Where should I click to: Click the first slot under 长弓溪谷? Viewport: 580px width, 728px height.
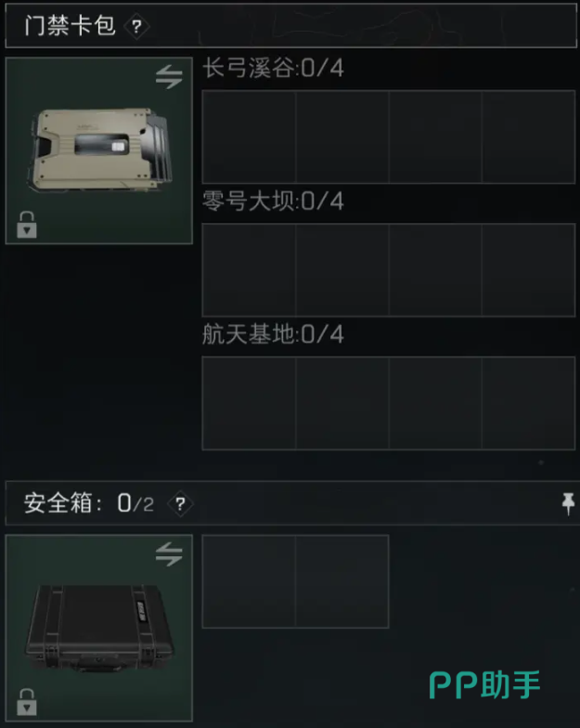click(x=249, y=137)
